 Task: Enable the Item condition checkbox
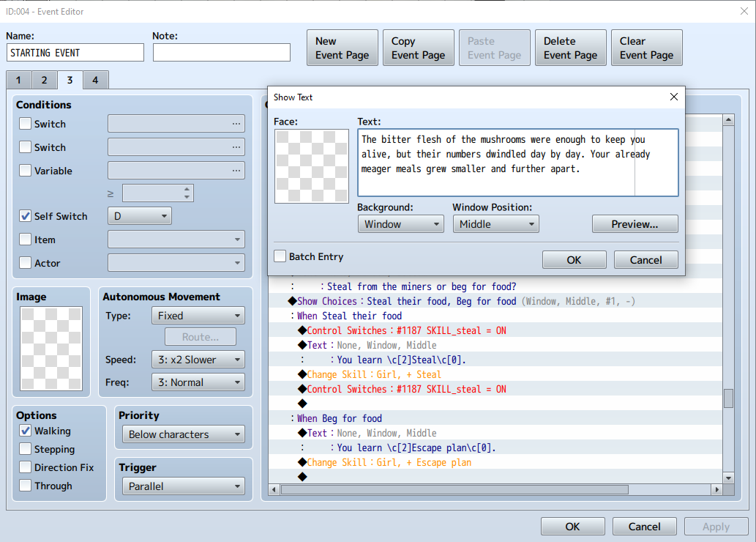[25, 240]
